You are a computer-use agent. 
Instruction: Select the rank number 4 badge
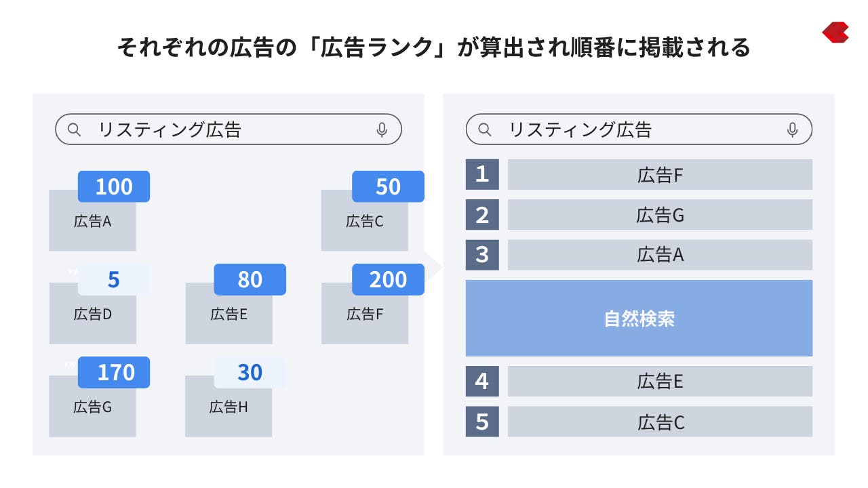(482, 382)
